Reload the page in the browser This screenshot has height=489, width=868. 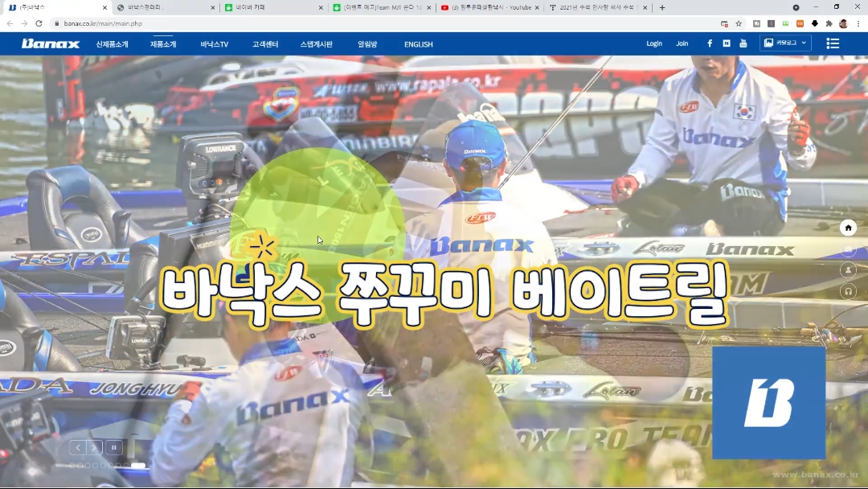[39, 23]
